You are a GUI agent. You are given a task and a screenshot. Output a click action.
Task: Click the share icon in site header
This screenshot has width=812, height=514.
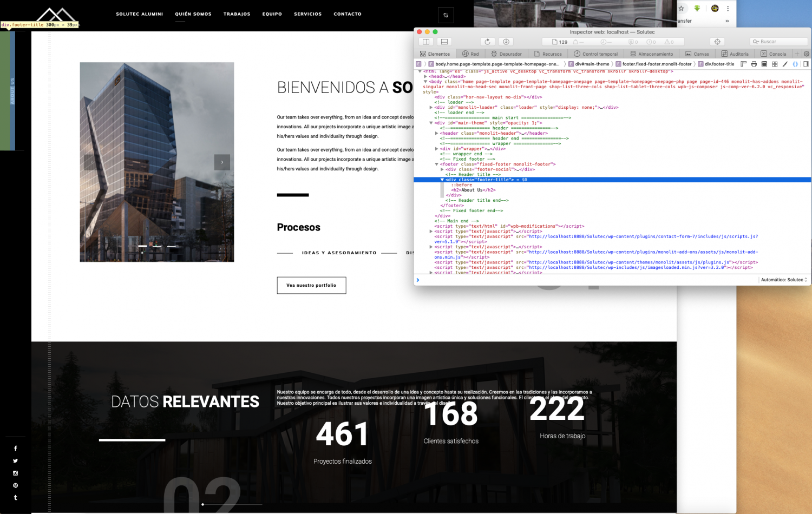(x=446, y=15)
